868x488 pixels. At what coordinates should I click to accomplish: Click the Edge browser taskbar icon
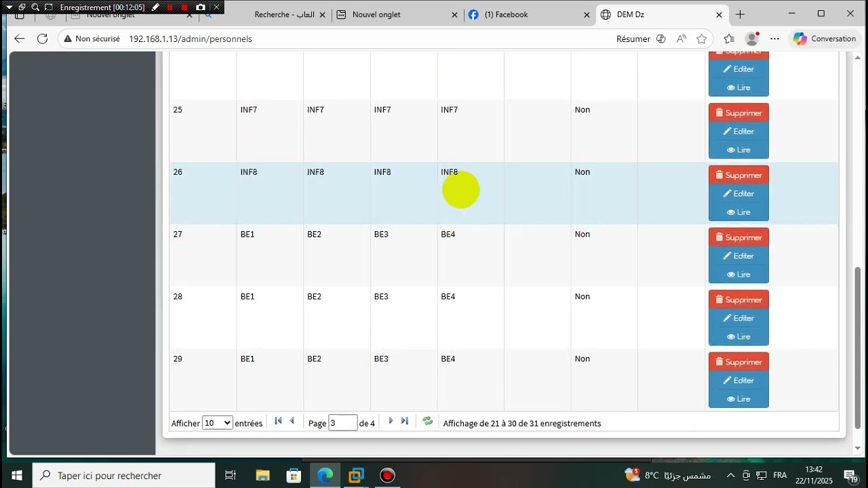tap(325, 475)
